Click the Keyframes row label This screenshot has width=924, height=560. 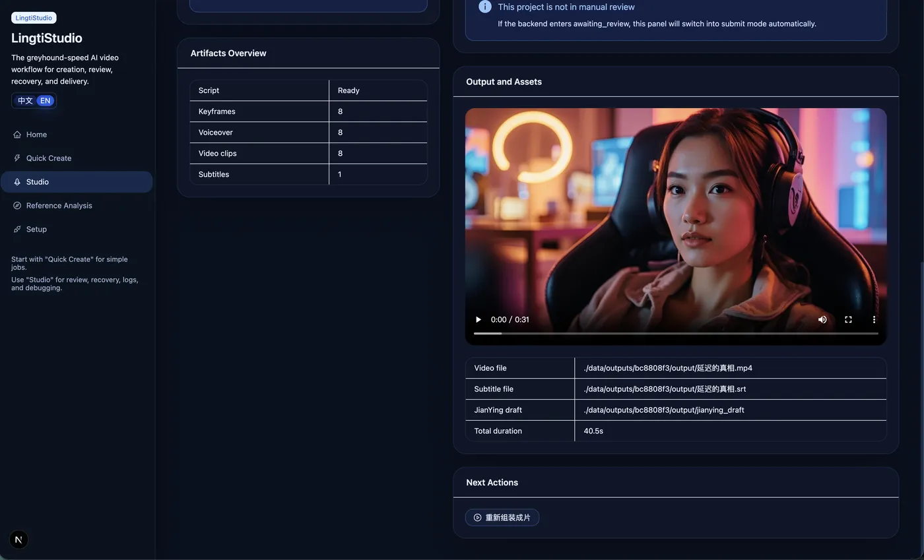[216, 111]
